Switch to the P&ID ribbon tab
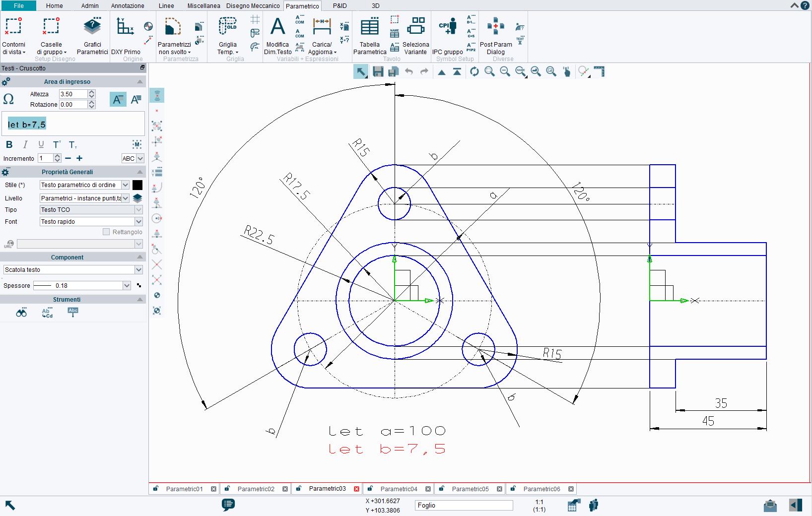 pos(340,6)
